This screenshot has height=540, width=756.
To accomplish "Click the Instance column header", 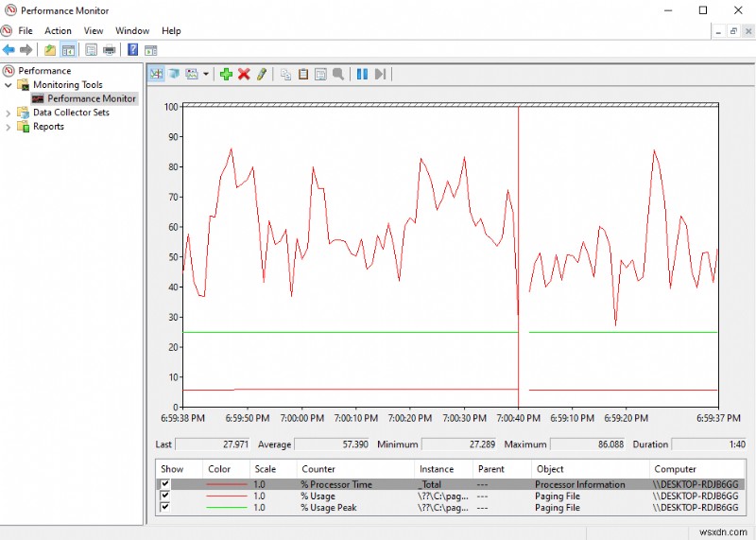I will click(436, 469).
